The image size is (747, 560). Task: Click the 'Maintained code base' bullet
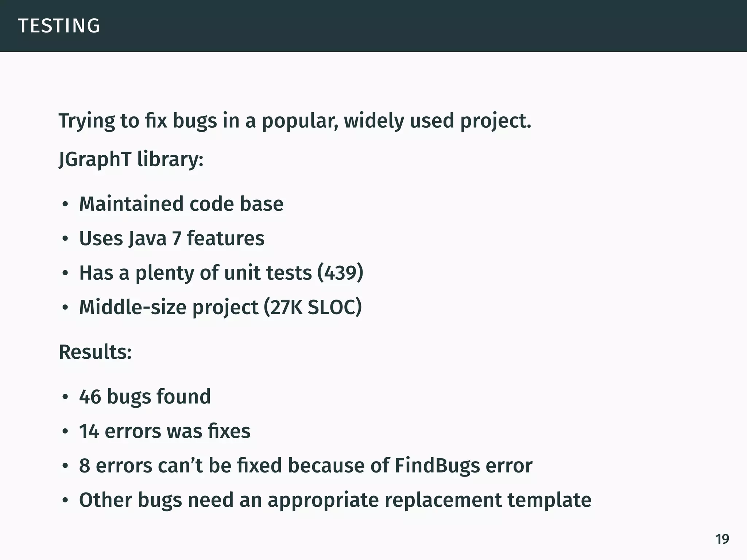(x=181, y=204)
